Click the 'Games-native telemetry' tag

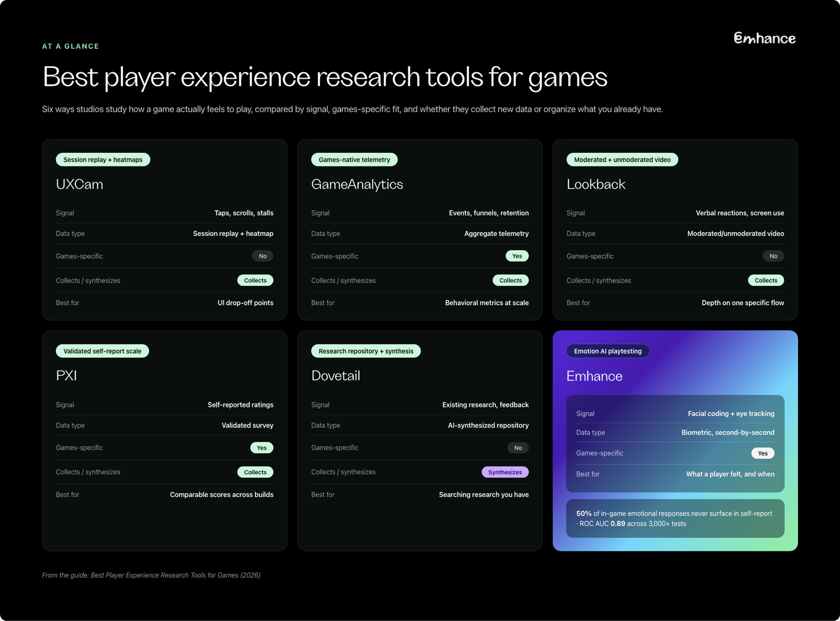pyautogui.click(x=354, y=159)
